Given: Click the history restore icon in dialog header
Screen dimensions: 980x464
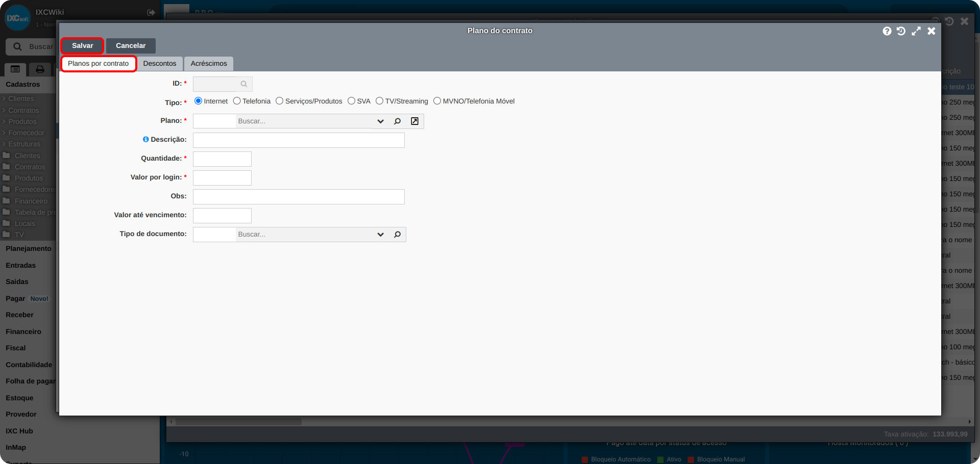Looking at the screenshot, I should click(x=901, y=31).
